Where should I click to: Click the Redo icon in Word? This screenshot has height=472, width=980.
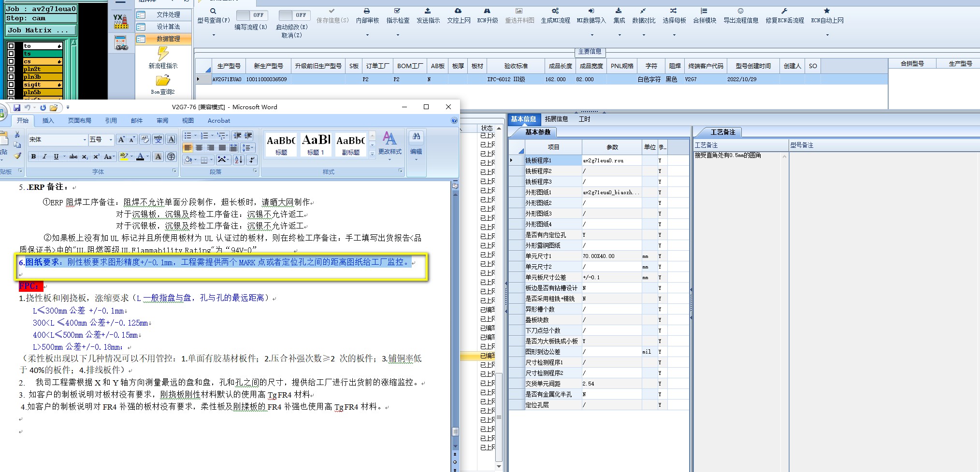pos(43,107)
